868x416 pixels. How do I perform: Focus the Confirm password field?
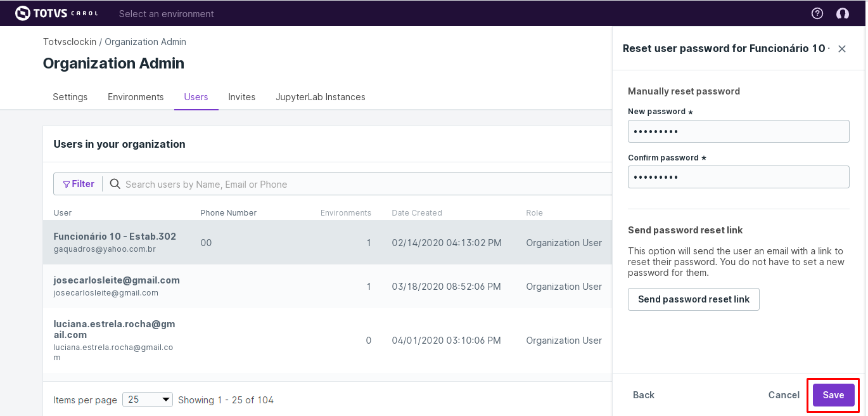tap(738, 177)
